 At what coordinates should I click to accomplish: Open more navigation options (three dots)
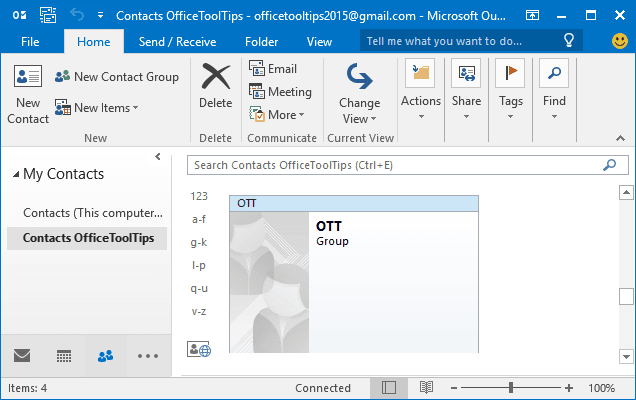coord(148,356)
